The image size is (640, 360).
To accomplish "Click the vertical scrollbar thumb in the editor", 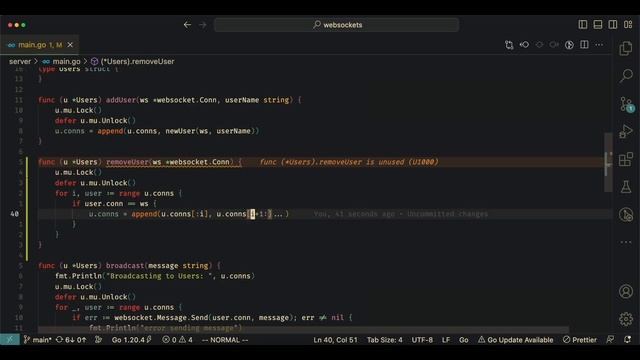I will [x=608, y=162].
